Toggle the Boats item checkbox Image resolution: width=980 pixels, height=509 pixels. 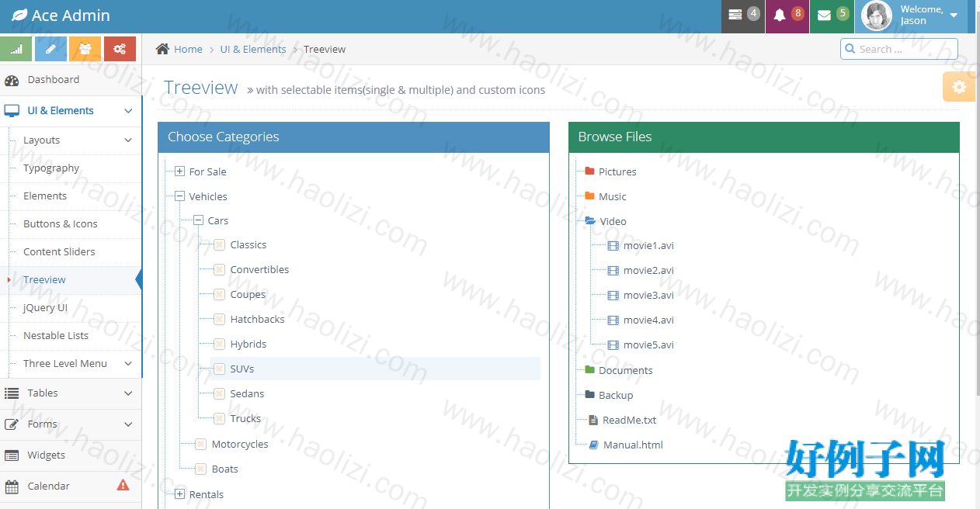click(x=200, y=469)
